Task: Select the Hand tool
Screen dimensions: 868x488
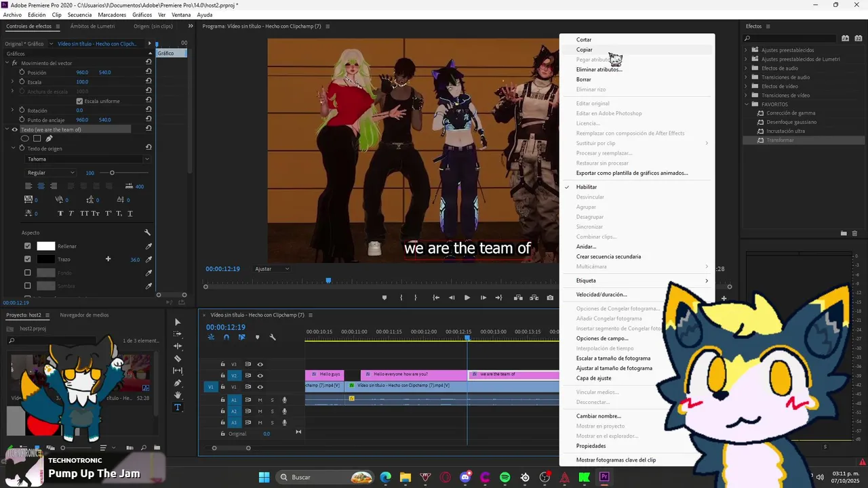Action: pyautogui.click(x=178, y=395)
